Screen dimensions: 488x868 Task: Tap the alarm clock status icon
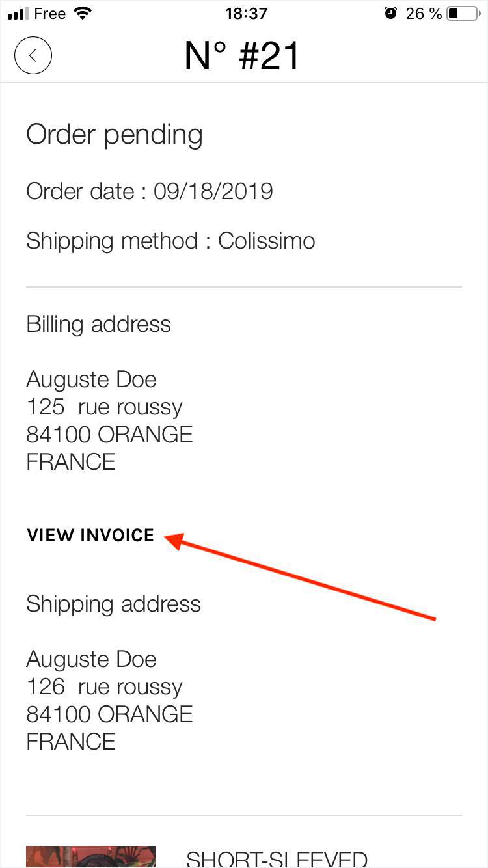click(390, 13)
